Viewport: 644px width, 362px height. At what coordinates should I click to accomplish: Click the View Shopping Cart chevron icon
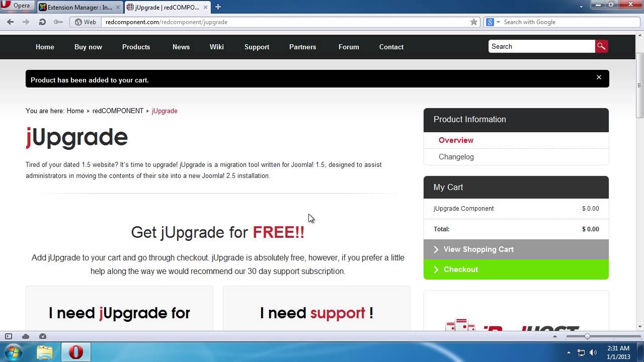coord(436,249)
